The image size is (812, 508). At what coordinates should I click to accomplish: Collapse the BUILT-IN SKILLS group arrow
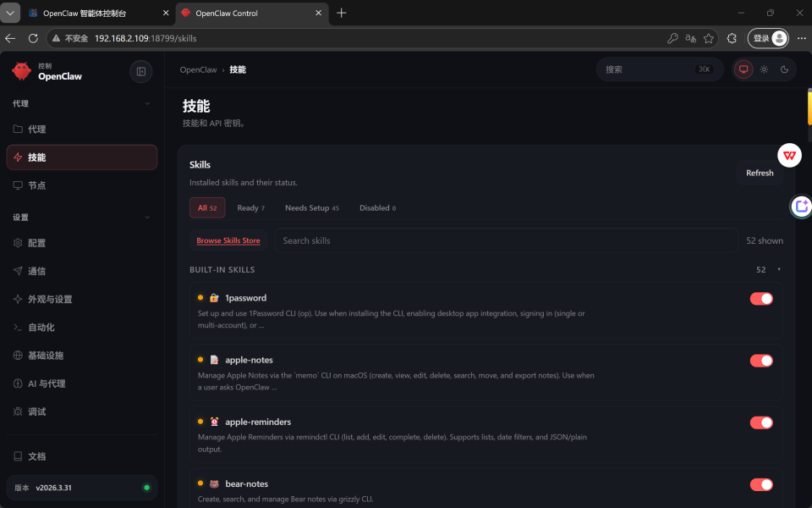[779, 269]
